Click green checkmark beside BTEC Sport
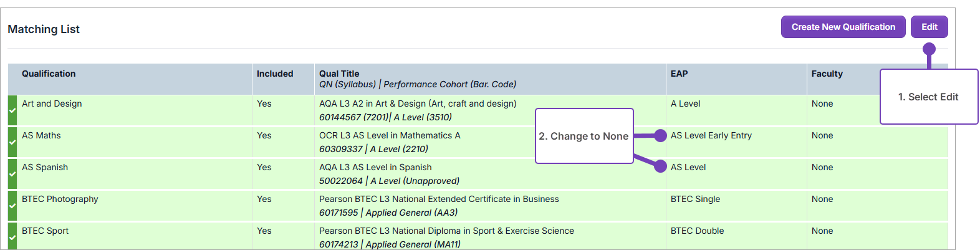 (12, 237)
